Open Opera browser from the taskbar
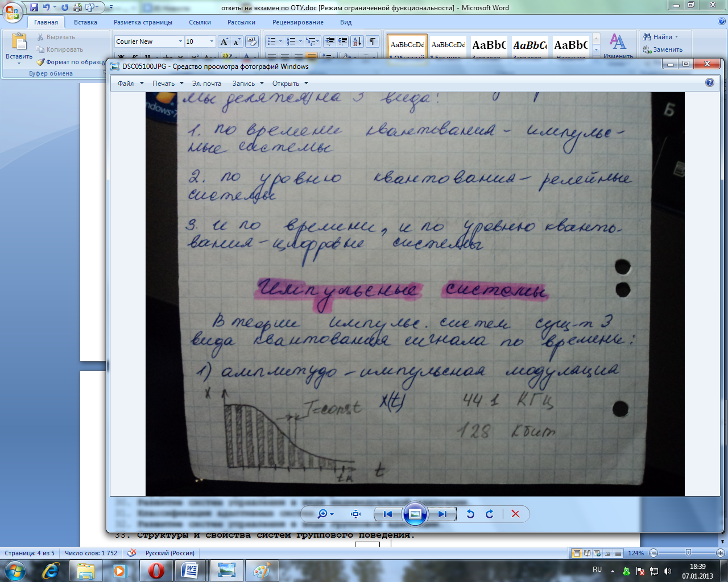Viewport: 728px width, 582px height. (x=156, y=570)
